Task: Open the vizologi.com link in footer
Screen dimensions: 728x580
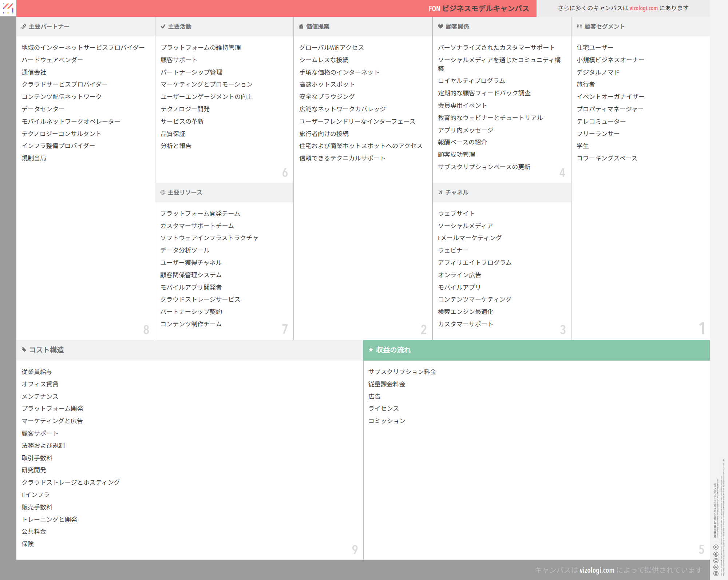Action: pos(597,570)
